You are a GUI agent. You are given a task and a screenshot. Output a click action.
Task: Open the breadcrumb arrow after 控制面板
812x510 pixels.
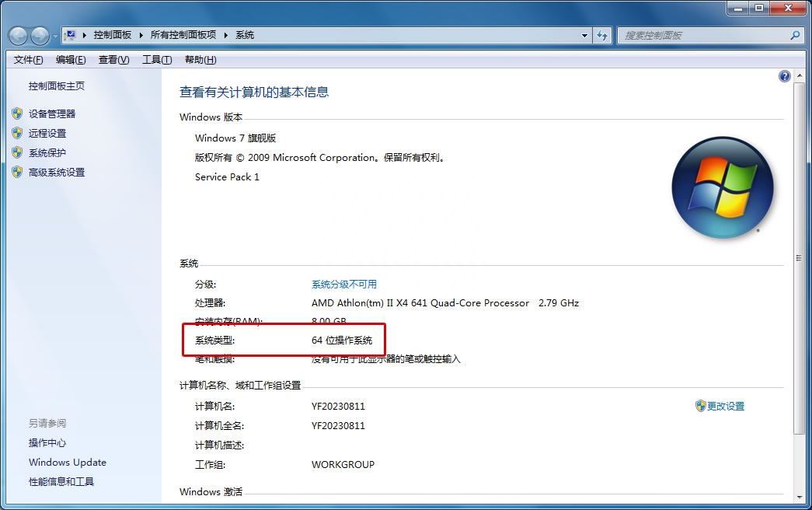[x=139, y=35]
